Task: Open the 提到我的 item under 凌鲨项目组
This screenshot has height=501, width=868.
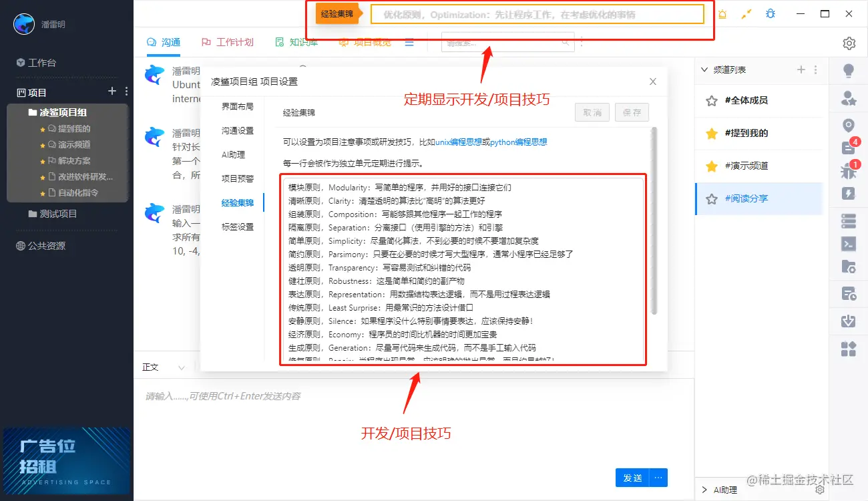Action: click(x=69, y=129)
